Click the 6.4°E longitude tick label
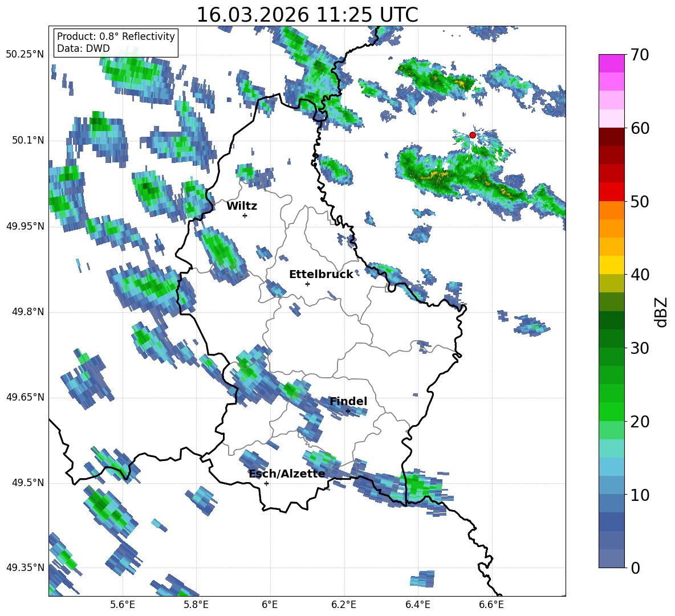 point(417,605)
